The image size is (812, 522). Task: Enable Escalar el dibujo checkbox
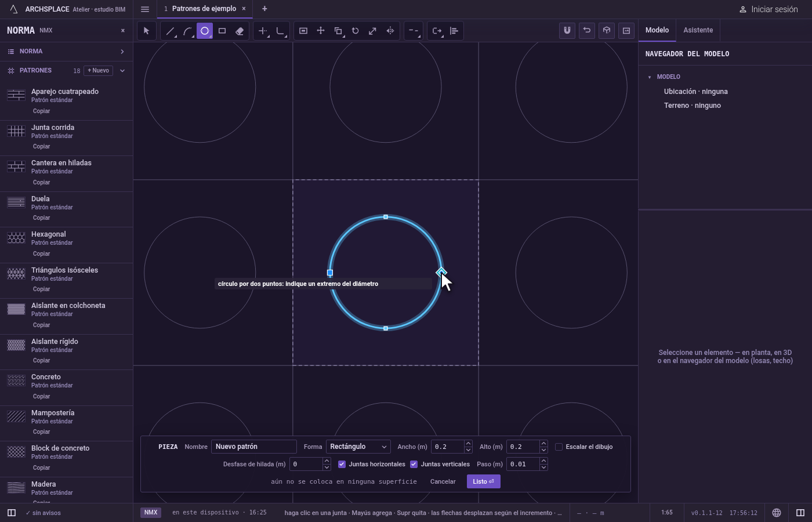coord(559,447)
